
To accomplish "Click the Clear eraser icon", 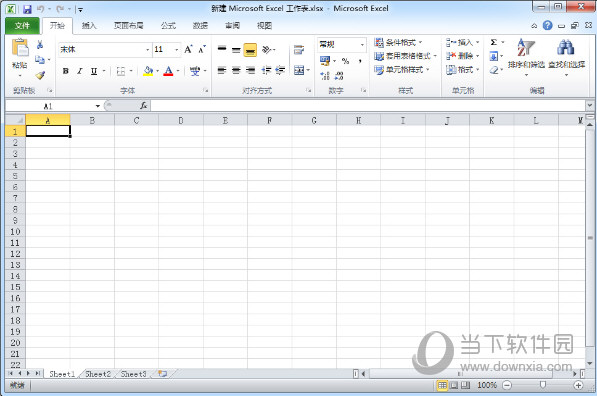I will pyautogui.click(x=494, y=70).
